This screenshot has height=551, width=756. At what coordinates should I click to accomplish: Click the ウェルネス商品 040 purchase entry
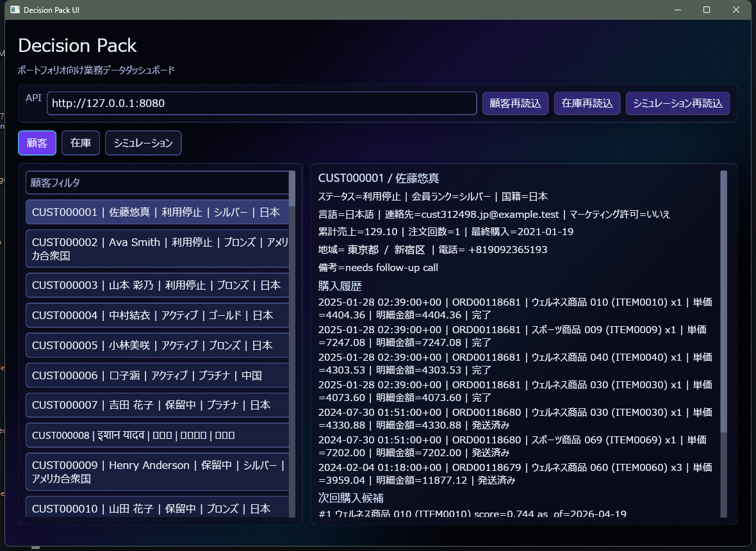515,363
